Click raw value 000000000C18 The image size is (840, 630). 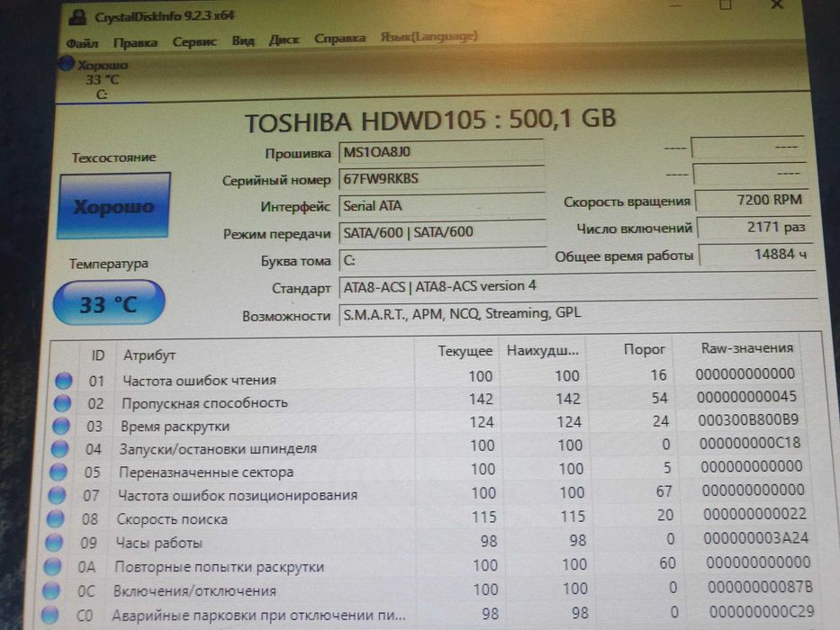tap(749, 443)
